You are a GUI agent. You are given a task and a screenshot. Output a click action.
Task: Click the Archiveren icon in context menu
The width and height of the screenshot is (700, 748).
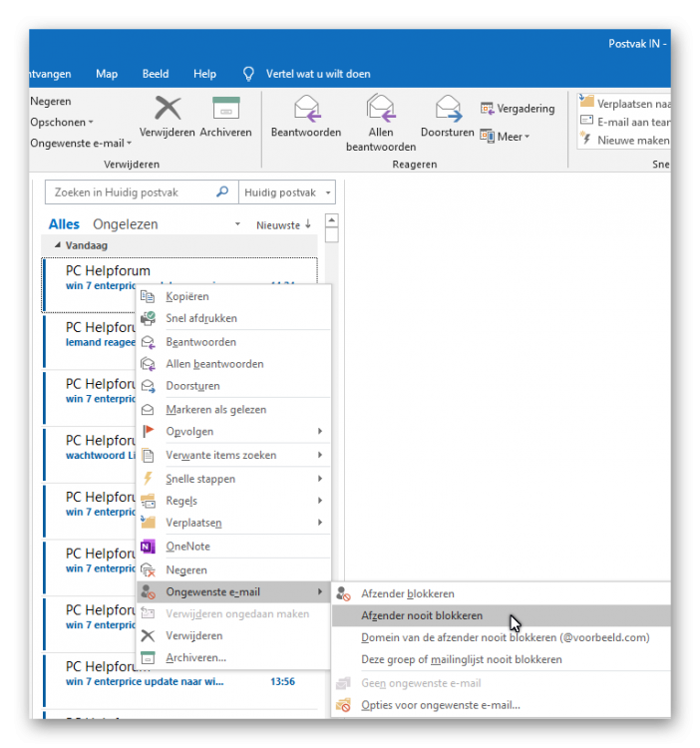click(148, 657)
